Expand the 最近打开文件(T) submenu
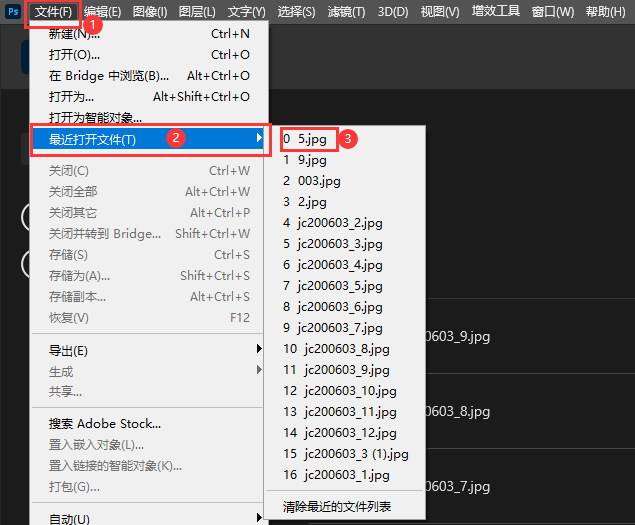 click(149, 139)
